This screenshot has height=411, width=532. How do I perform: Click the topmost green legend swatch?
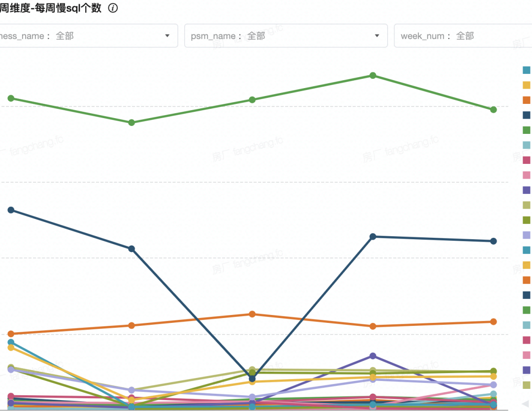526,130
